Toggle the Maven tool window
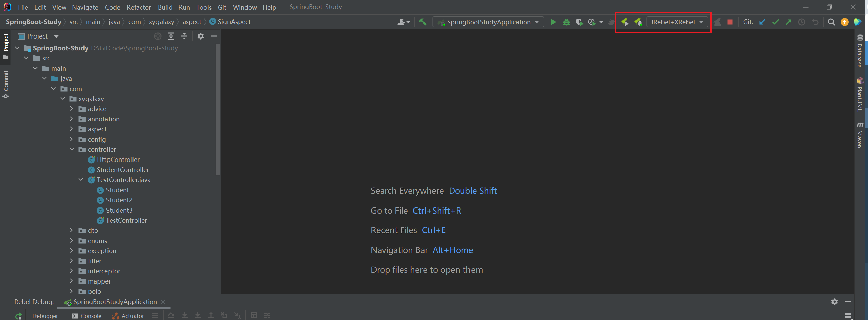 [860, 135]
